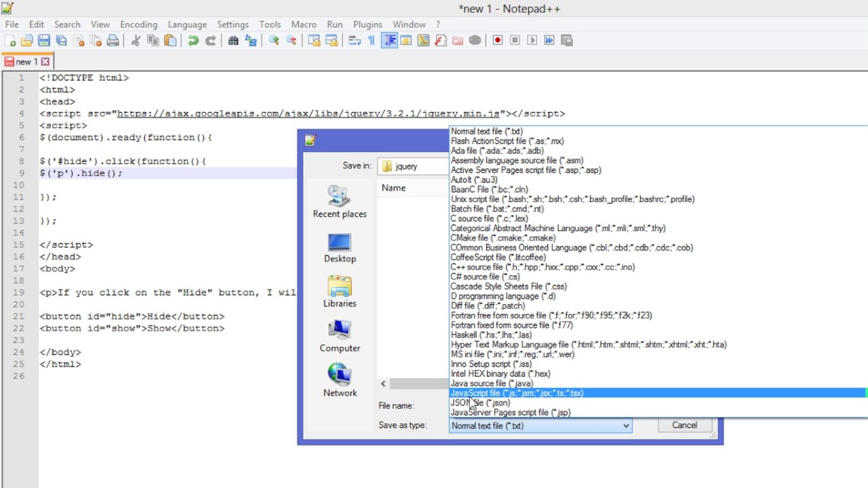Viewport: 868px width, 488px height.
Task: Click the Open file toolbar icon
Action: pos(27,41)
